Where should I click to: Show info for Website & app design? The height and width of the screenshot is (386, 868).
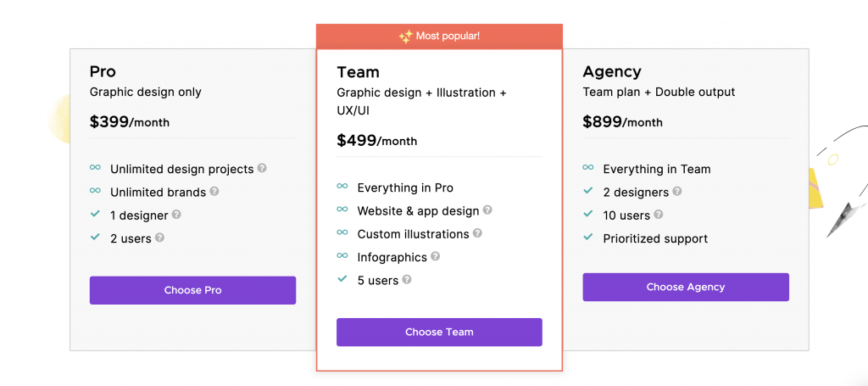tap(487, 210)
